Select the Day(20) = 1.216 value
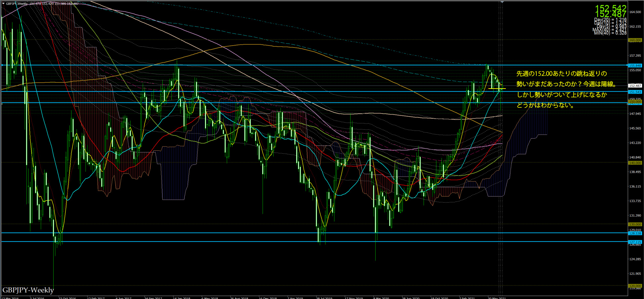This screenshot has width=644, height=299. coord(610,20)
